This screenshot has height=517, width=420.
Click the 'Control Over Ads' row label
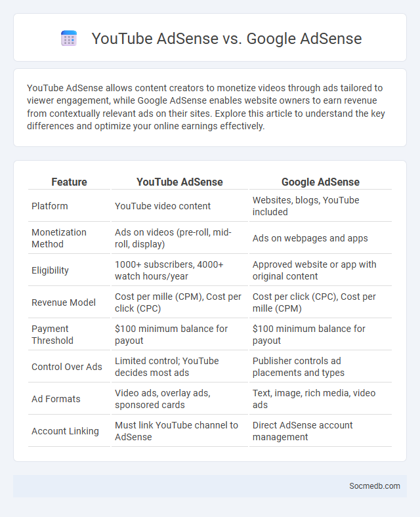click(x=66, y=367)
